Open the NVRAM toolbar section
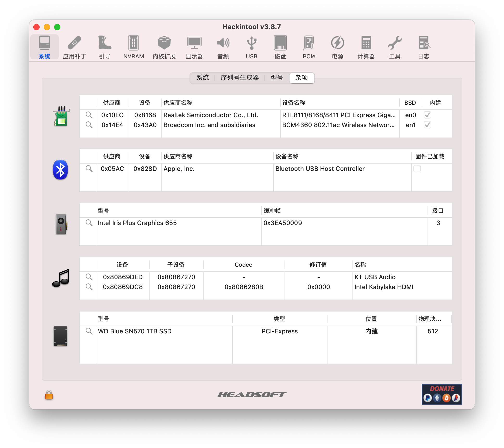504x448 pixels. (134, 47)
